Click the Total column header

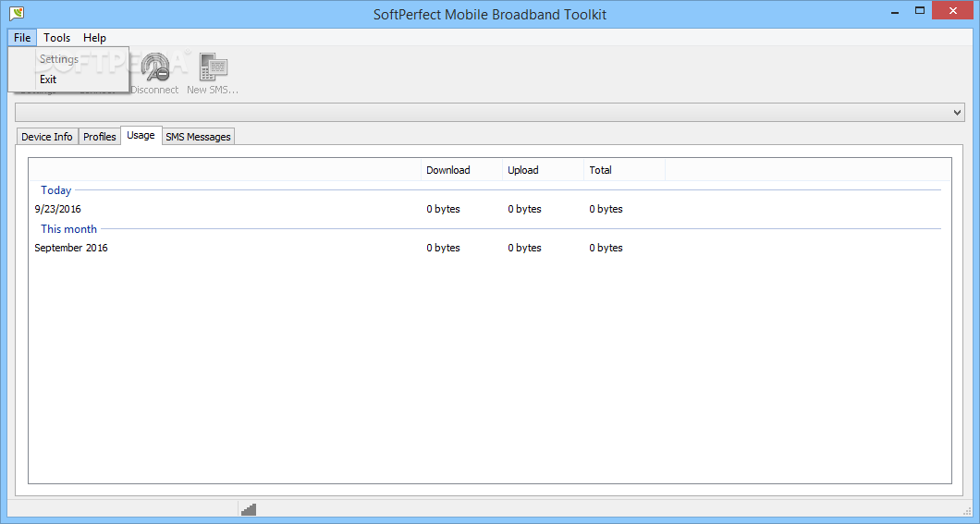[x=624, y=170]
